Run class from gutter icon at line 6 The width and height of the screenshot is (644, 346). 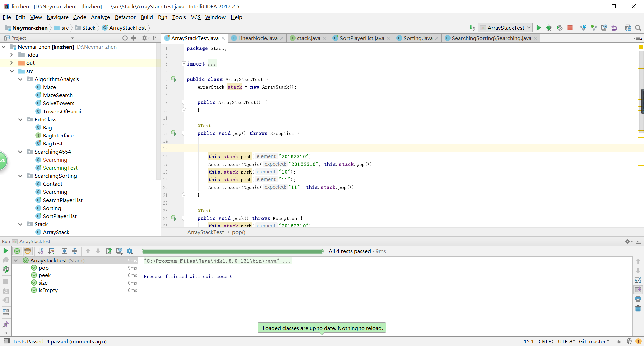click(174, 79)
